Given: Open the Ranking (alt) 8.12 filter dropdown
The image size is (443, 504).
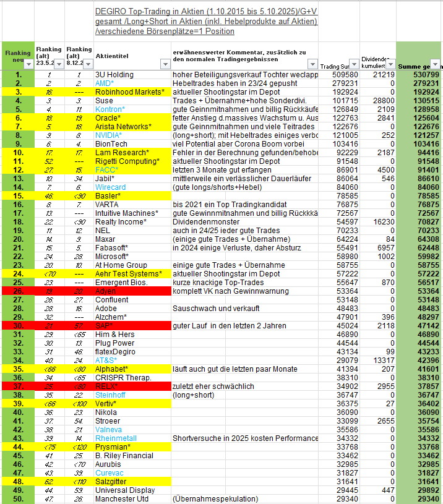Looking at the screenshot, I should [x=87, y=64].
